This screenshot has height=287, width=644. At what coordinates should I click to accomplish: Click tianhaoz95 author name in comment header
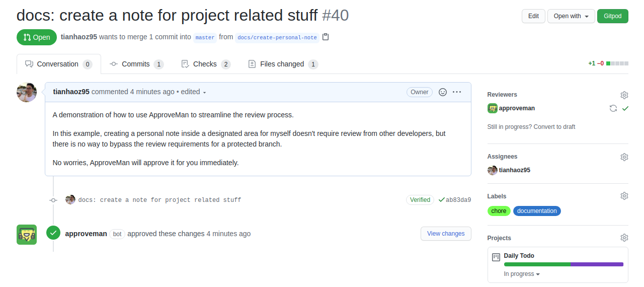tap(71, 92)
